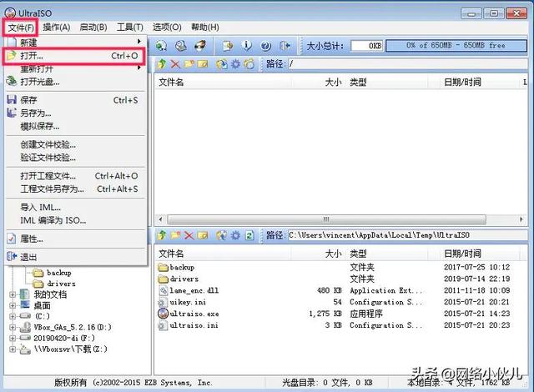The width and height of the screenshot is (534, 392).
Task: Choose 创建文件校验... menu entry
Action: [76, 144]
